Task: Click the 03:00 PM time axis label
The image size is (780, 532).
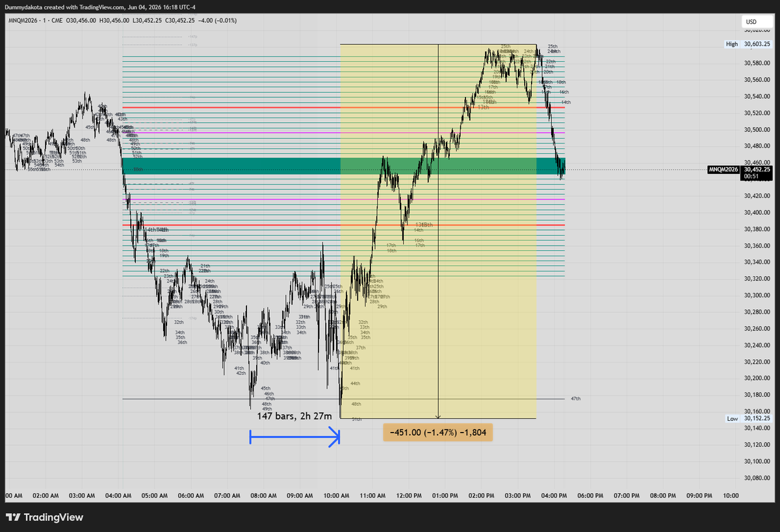Action: 518,496
